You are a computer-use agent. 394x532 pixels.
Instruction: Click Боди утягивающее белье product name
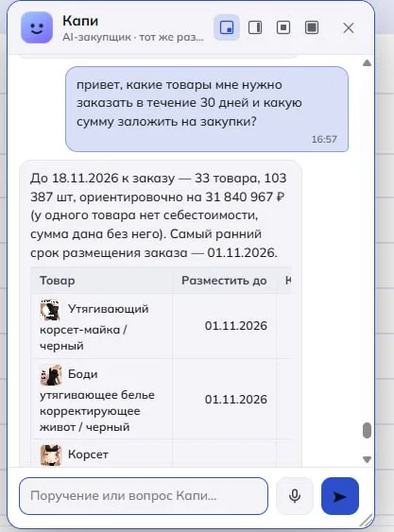tap(97, 401)
